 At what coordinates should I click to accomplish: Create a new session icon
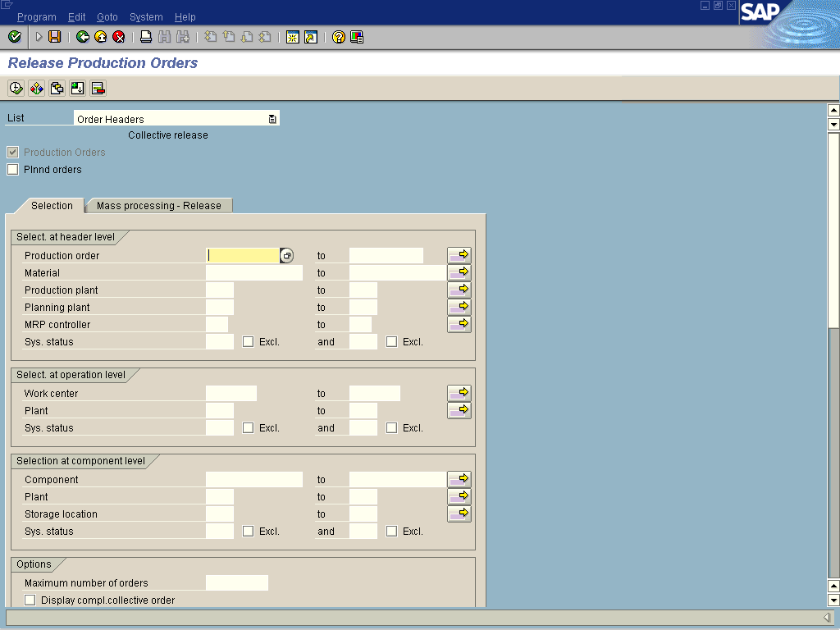click(293, 37)
